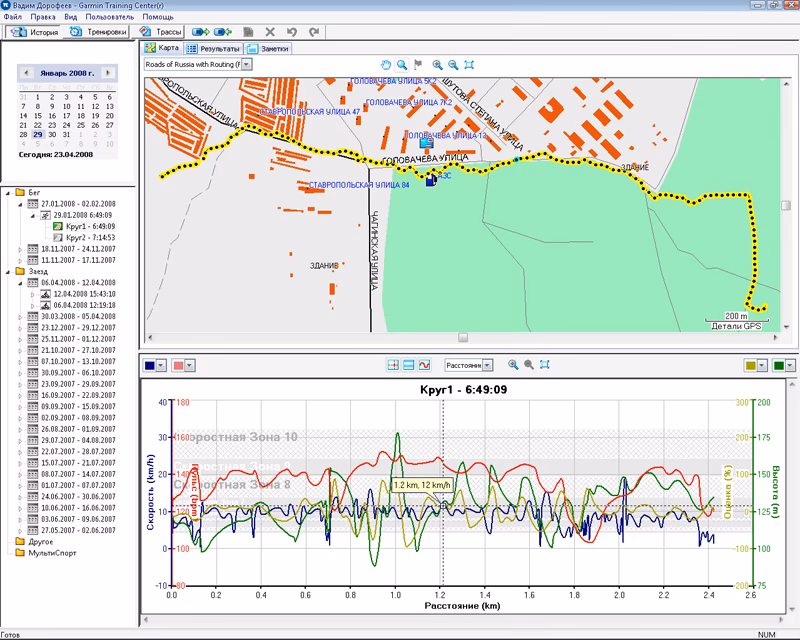Click the fit-track-to-view icon above the map

point(470,63)
